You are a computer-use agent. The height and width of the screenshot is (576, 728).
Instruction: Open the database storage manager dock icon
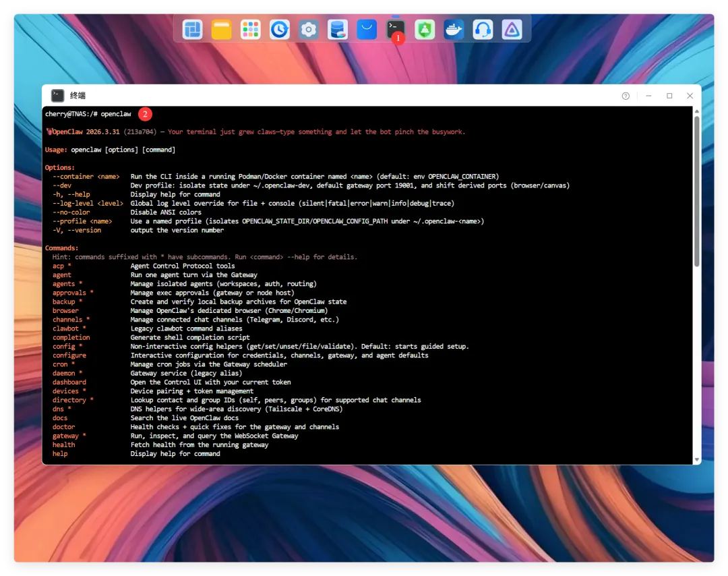[338, 30]
